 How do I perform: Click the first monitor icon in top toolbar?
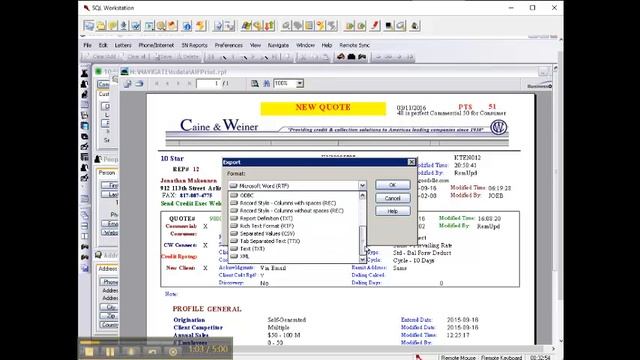pyautogui.click(x=89, y=26)
